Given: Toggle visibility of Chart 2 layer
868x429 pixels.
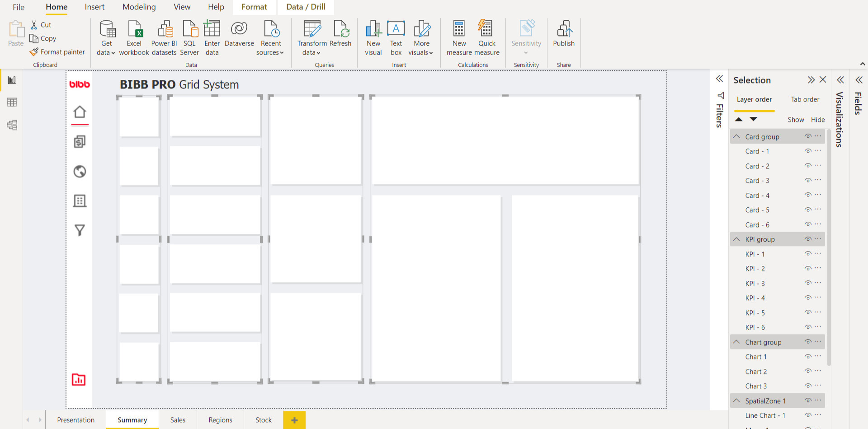Looking at the screenshot, I should tap(807, 371).
